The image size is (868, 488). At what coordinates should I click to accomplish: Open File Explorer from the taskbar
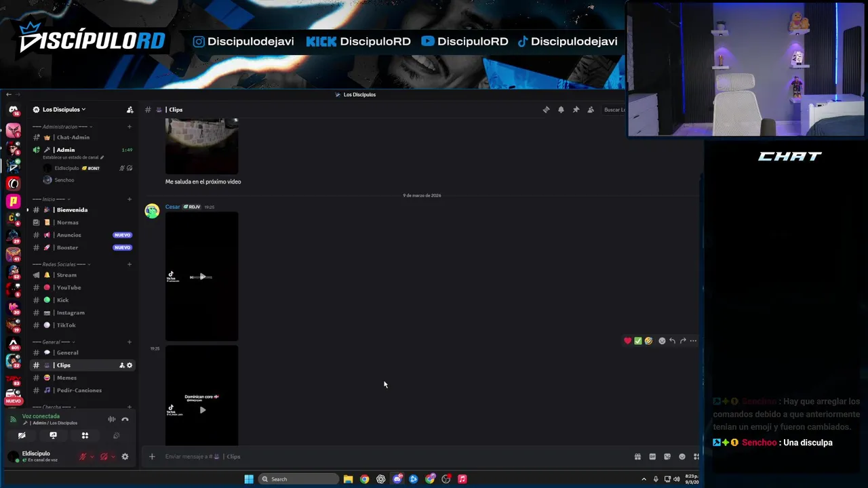coord(348,479)
